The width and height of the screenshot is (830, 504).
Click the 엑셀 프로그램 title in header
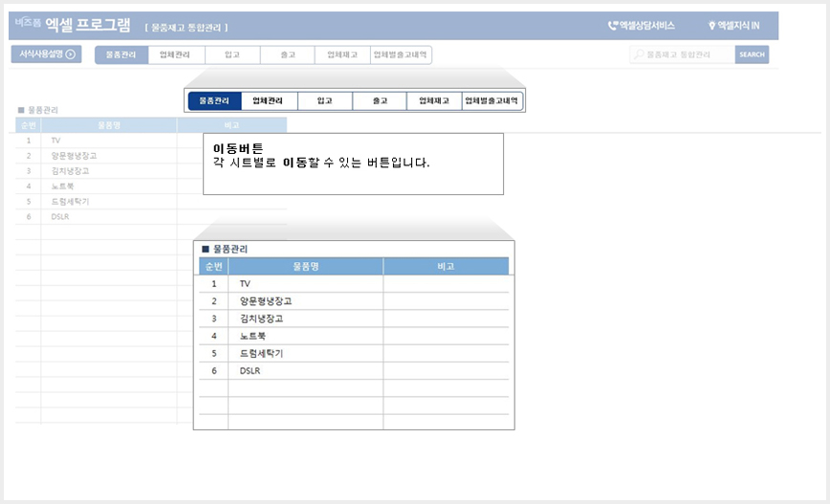tap(87, 24)
